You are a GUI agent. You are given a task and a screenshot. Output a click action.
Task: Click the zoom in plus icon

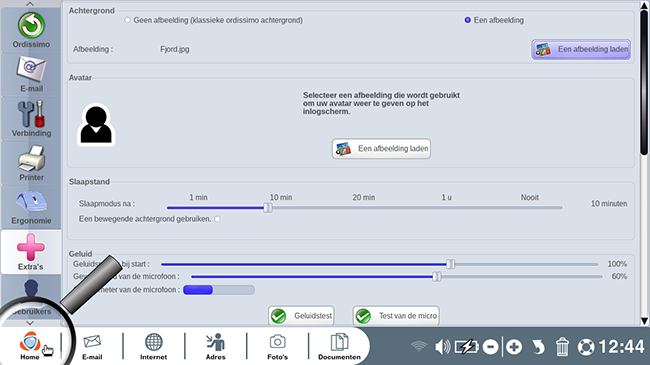pos(514,346)
